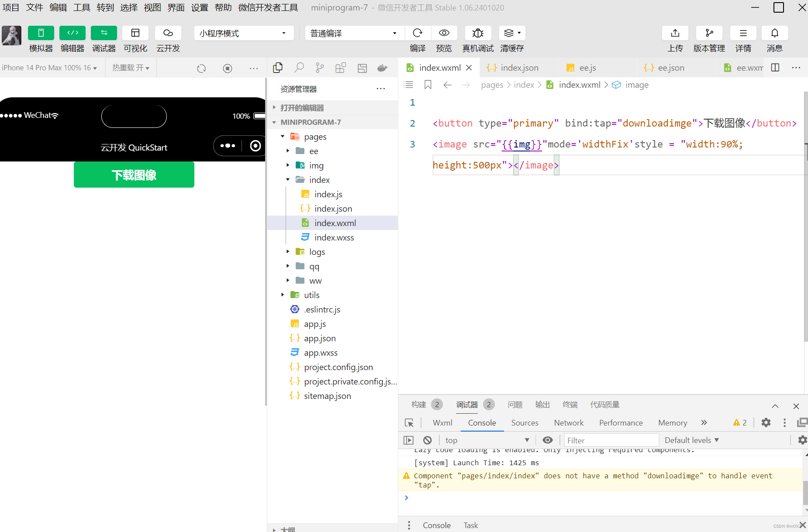Open sitemap.json in the file tree
Image resolution: width=808 pixels, height=532 pixels.
click(328, 396)
